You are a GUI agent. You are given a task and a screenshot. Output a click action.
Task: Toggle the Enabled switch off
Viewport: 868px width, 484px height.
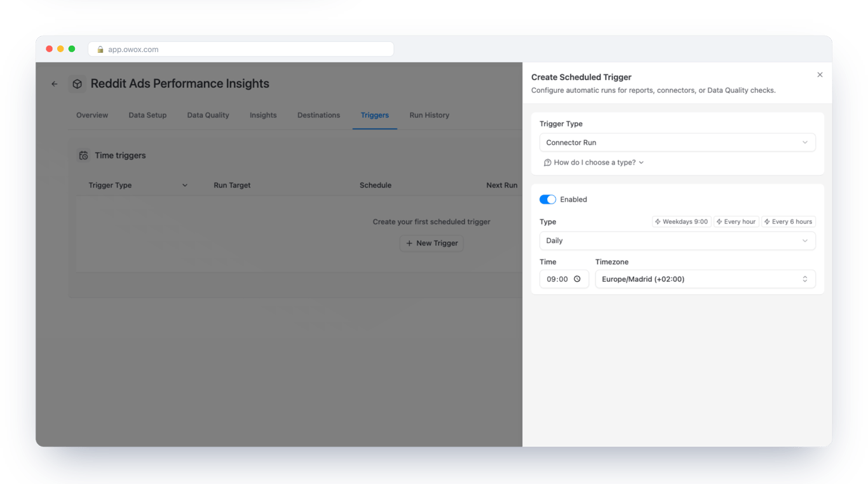[x=548, y=200]
